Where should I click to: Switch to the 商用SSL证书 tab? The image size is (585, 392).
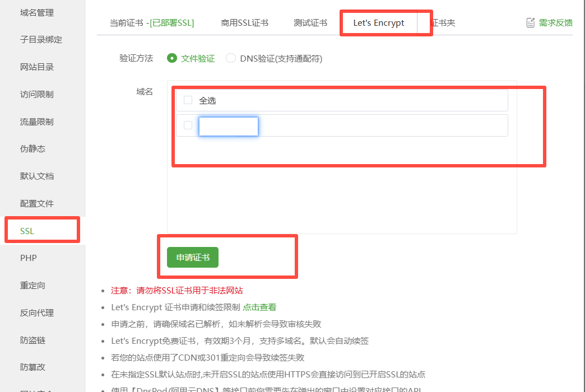point(244,23)
